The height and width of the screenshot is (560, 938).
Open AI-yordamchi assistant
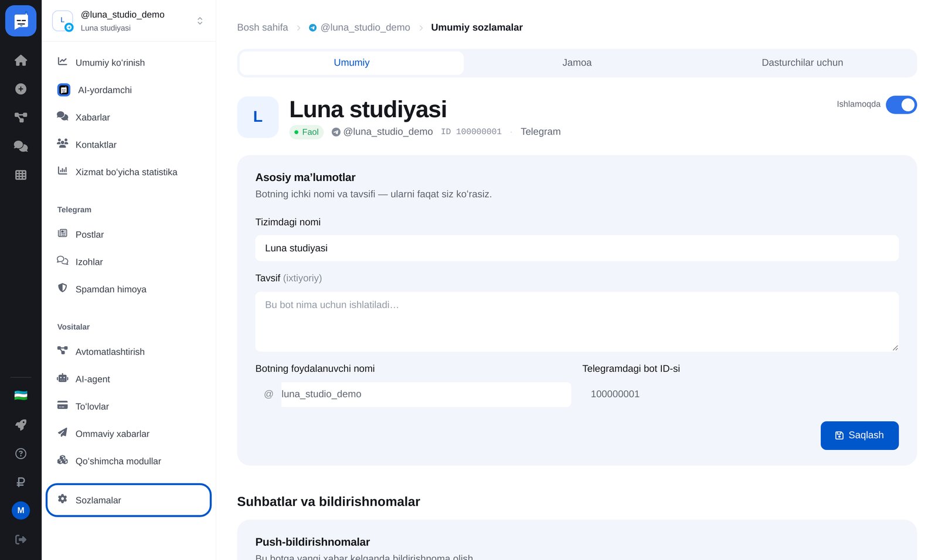pos(128,90)
